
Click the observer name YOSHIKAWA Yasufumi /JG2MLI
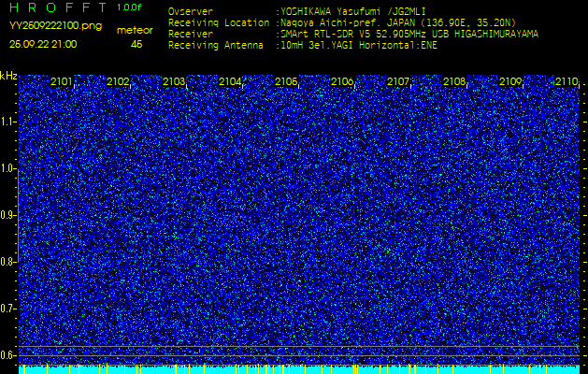click(352, 11)
